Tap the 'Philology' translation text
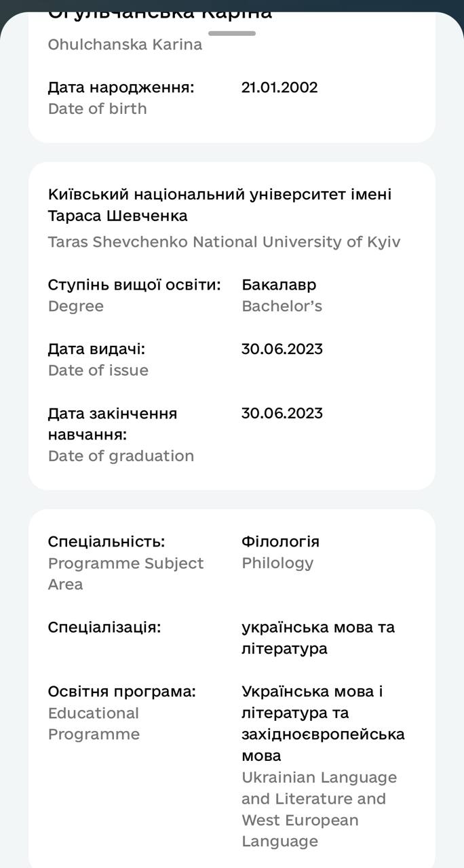464x868 pixels. [x=277, y=563]
